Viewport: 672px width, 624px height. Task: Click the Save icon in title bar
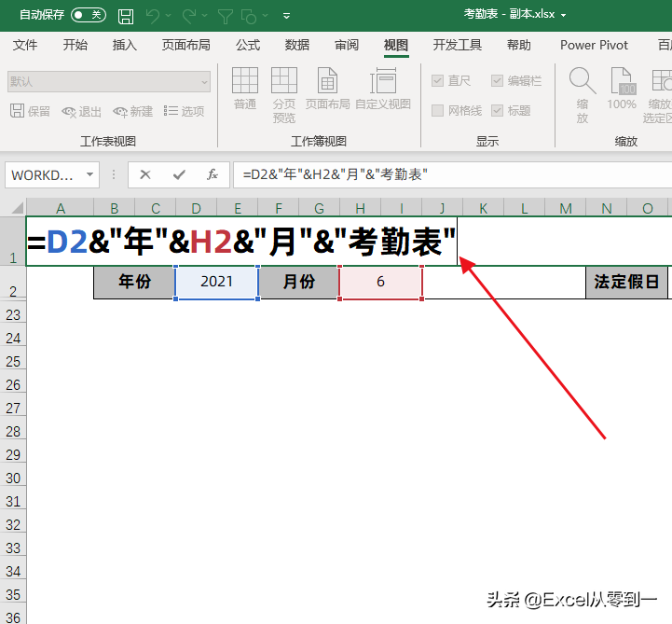tap(126, 16)
